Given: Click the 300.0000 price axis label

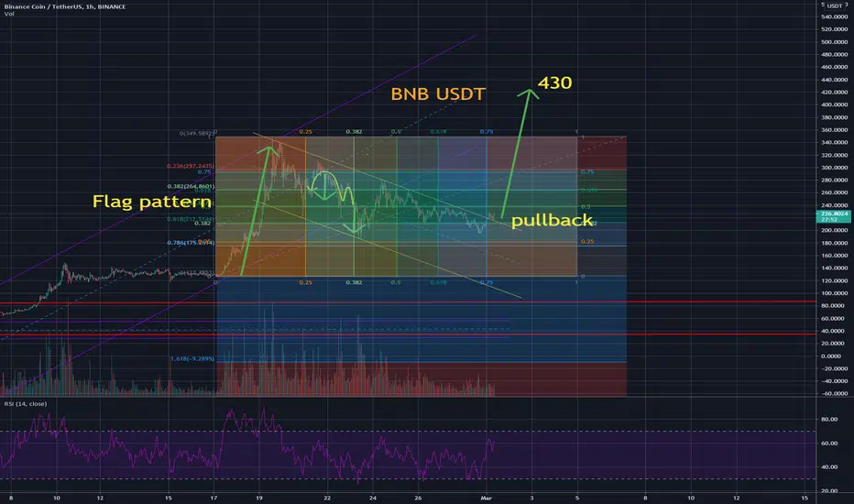Looking at the screenshot, I should point(834,168).
